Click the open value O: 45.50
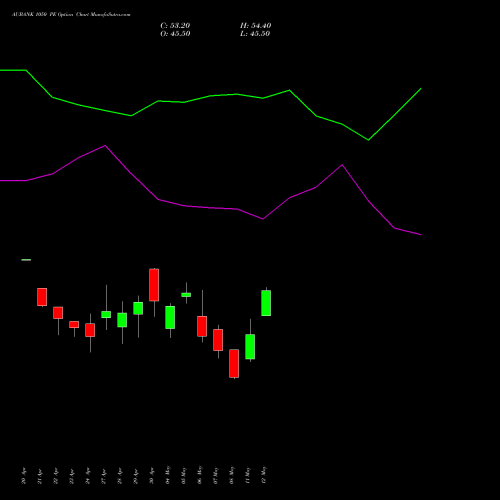 pos(175,34)
